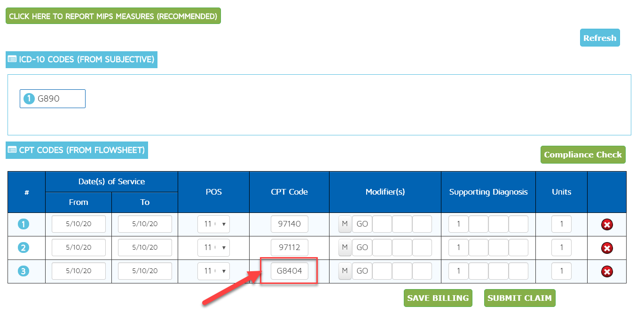The width and height of the screenshot is (644, 314).
Task: Delete CPT row 1 with red X
Action: coord(607,225)
